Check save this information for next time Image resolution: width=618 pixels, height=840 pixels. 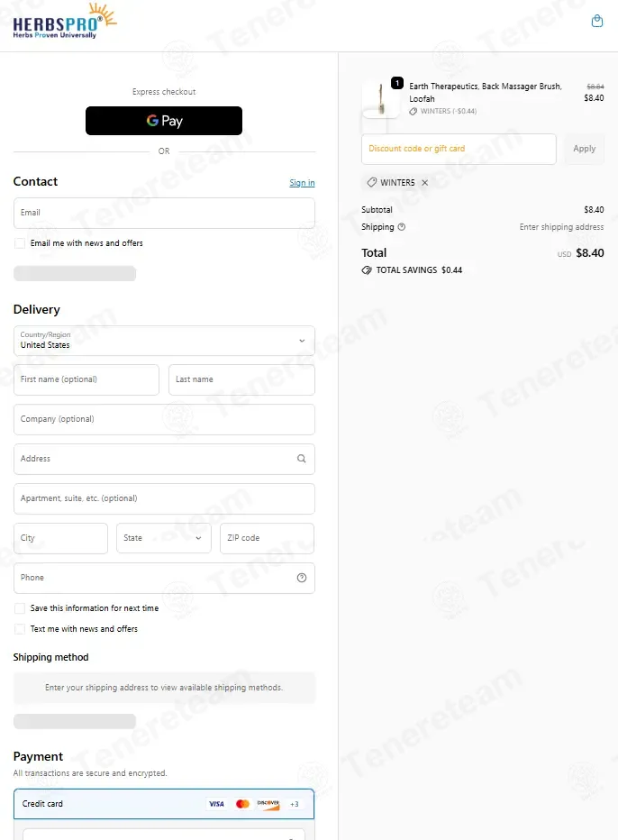[x=20, y=608]
